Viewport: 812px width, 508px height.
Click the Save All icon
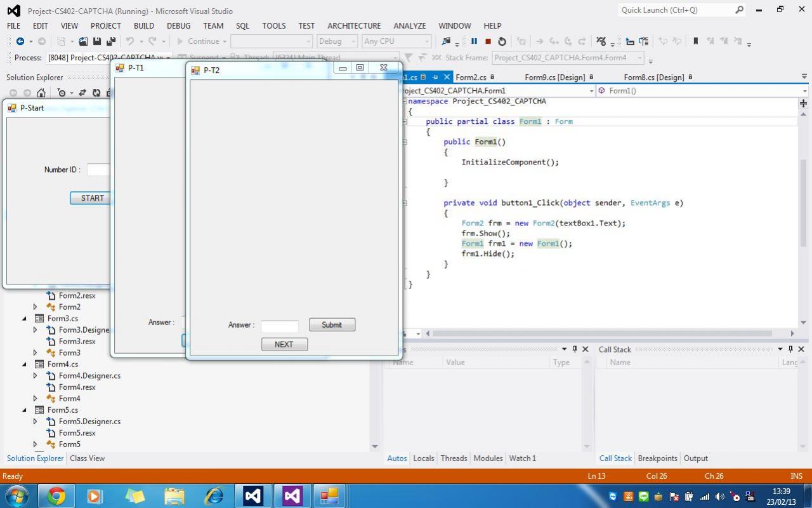(111, 41)
